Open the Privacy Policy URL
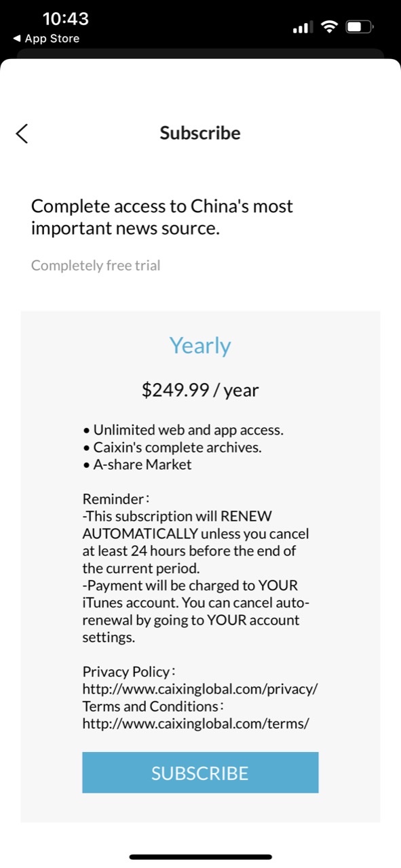 click(x=200, y=689)
